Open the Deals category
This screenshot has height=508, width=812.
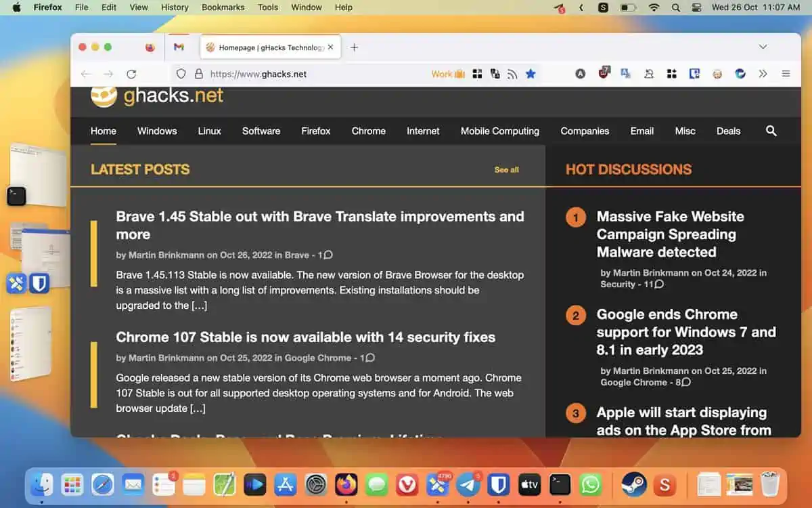coord(728,131)
